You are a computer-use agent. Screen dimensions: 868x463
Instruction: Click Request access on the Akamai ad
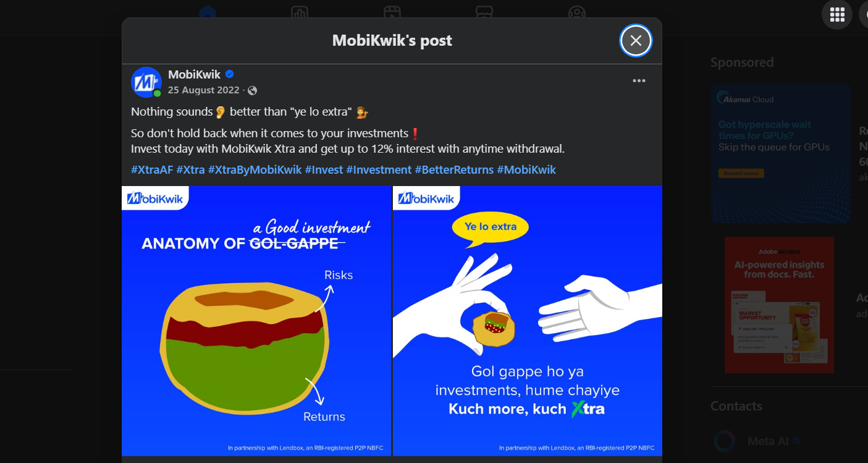741,173
